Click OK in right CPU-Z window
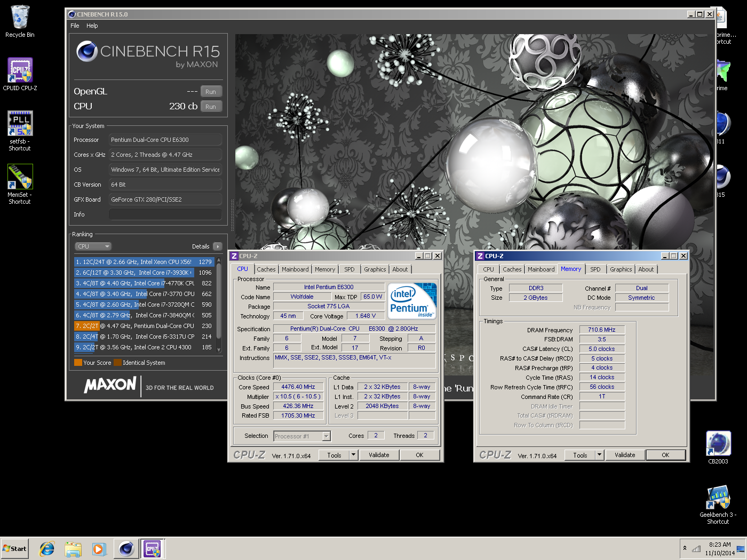The width and height of the screenshot is (747, 560). point(665,455)
